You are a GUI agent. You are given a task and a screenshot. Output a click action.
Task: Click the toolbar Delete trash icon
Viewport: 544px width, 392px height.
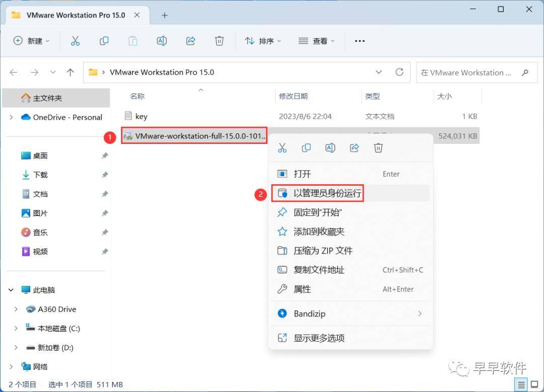[219, 41]
